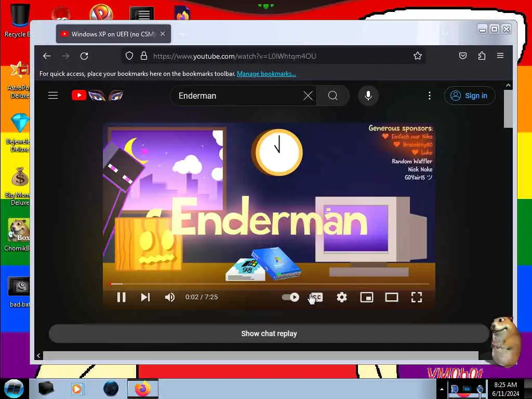Select the Windows XP on UEFI tab
This screenshot has height=399, width=532.
coord(113,34)
